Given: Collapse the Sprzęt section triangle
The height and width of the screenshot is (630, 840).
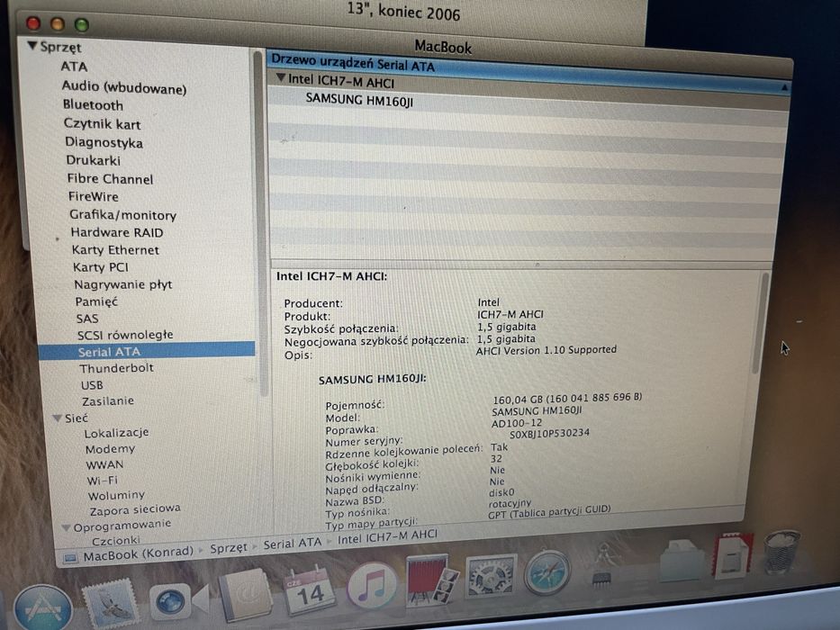Looking at the screenshot, I should point(32,46).
